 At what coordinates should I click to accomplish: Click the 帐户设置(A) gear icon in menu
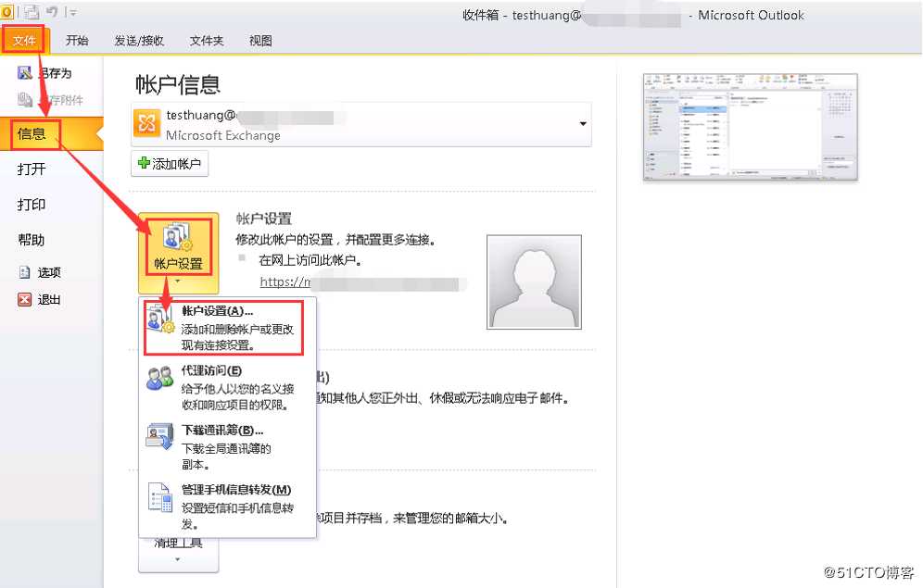pos(159,319)
